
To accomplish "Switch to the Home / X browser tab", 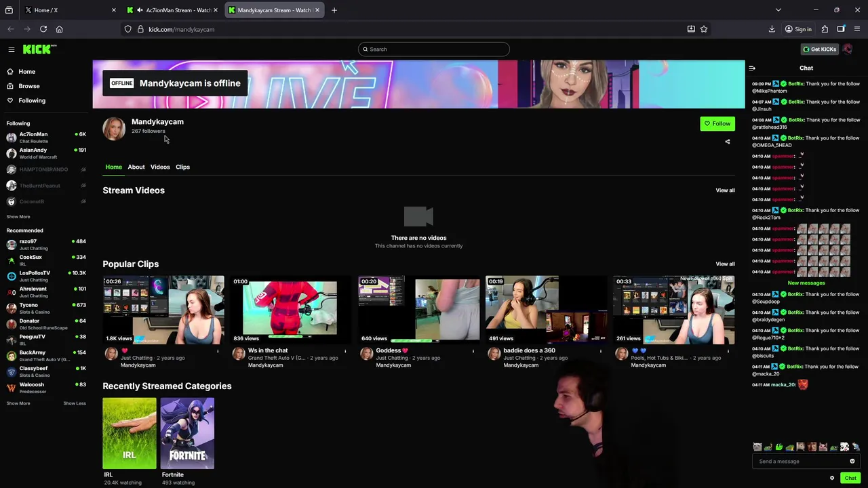I will click(71, 10).
